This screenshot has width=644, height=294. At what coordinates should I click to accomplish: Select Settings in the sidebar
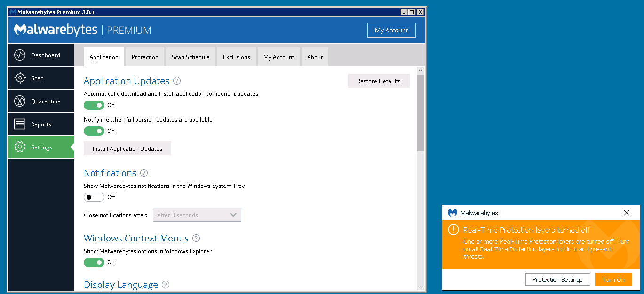41,147
